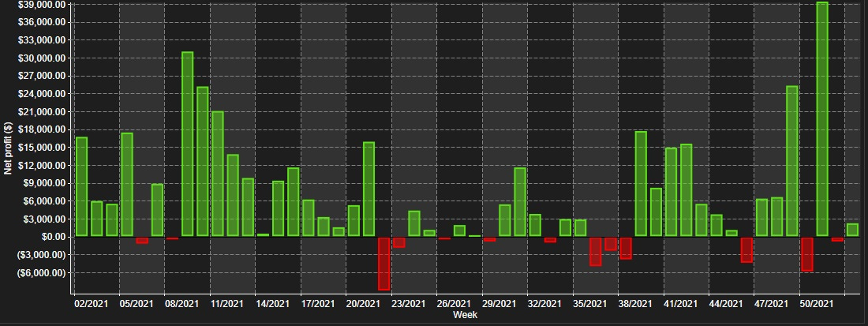Click the 29/2021 week label

(x=499, y=304)
